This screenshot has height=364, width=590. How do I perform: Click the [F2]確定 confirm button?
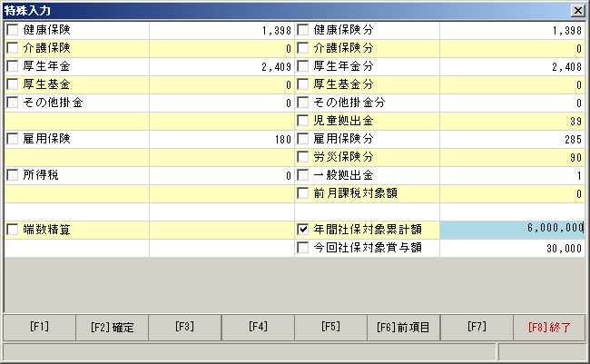click(x=113, y=328)
